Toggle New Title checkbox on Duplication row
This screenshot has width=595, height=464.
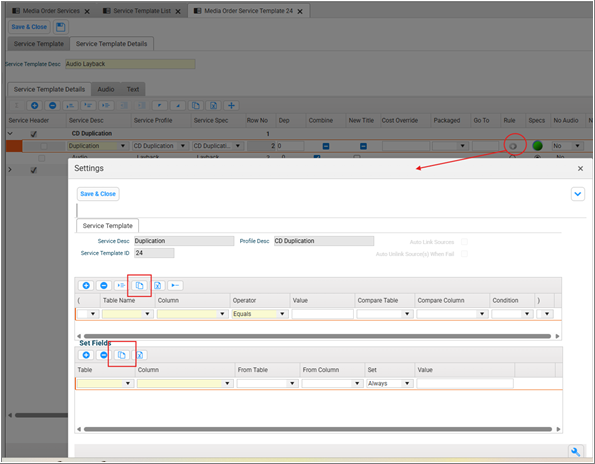point(363,146)
